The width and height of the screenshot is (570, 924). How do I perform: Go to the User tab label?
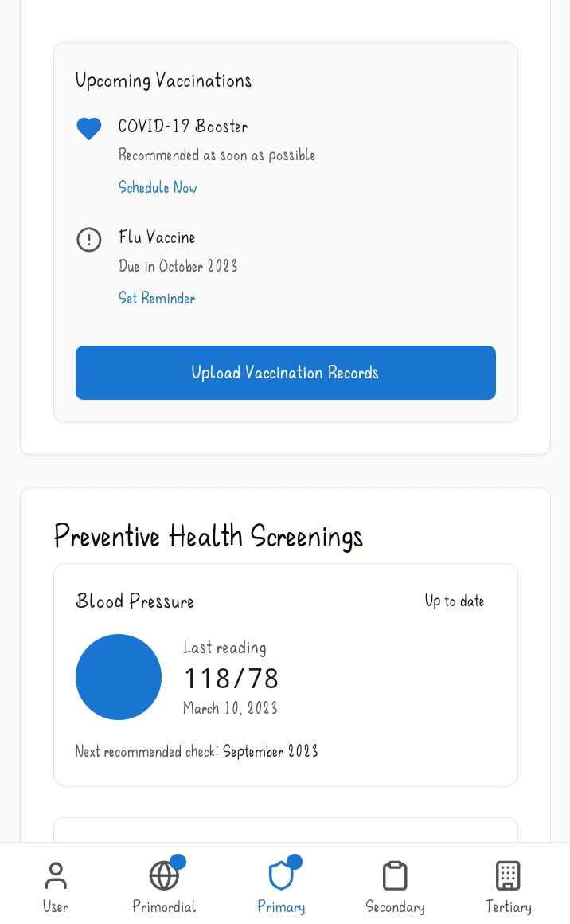click(x=56, y=907)
